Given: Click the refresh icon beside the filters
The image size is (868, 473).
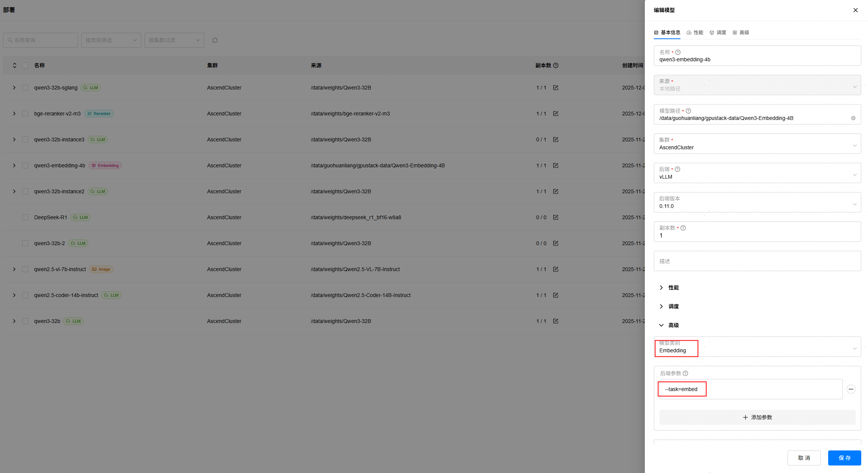Looking at the screenshot, I should tap(215, 40).
